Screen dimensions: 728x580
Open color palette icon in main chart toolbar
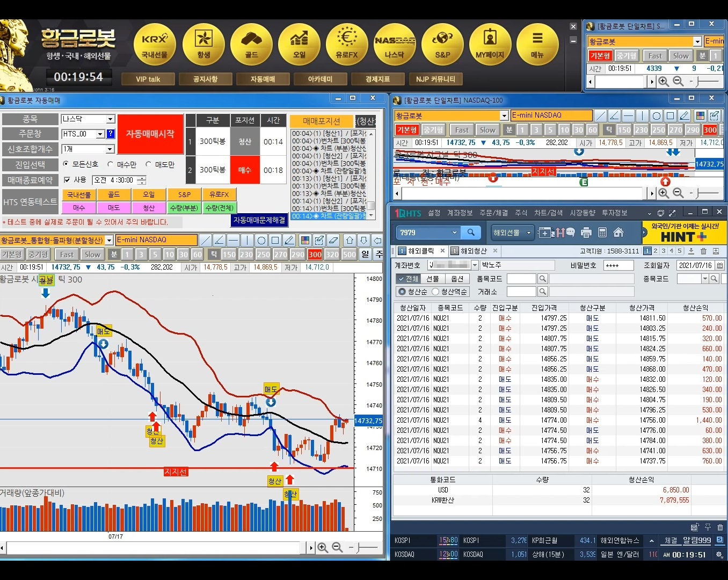305,240
